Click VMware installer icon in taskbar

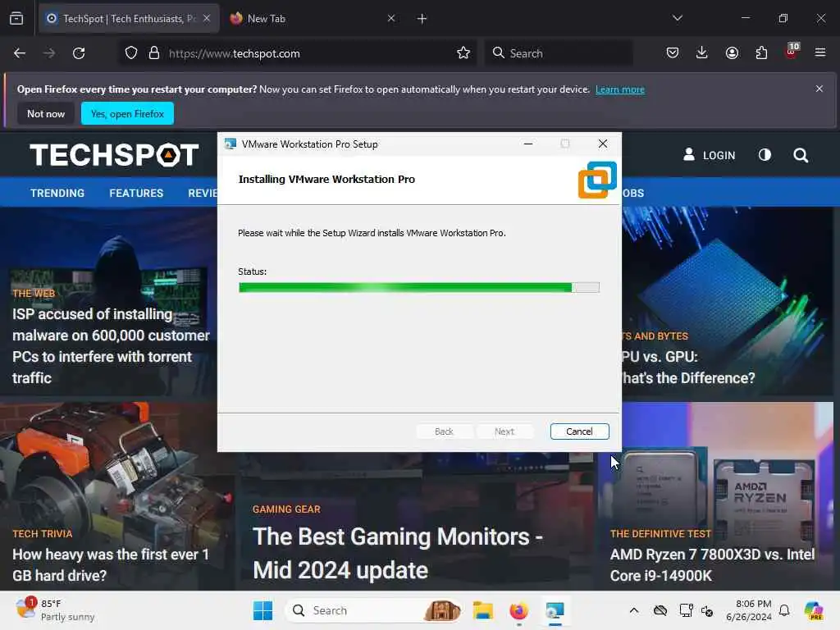(555, 610)
